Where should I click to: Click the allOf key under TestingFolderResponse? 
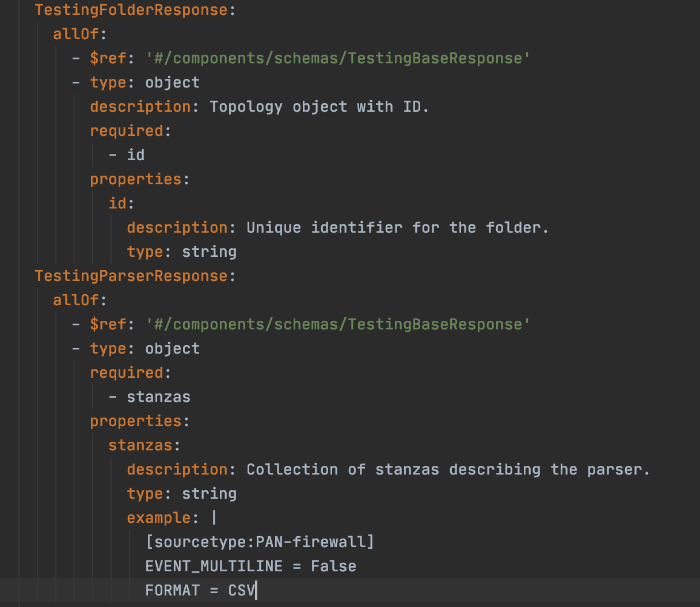point(75,34)
